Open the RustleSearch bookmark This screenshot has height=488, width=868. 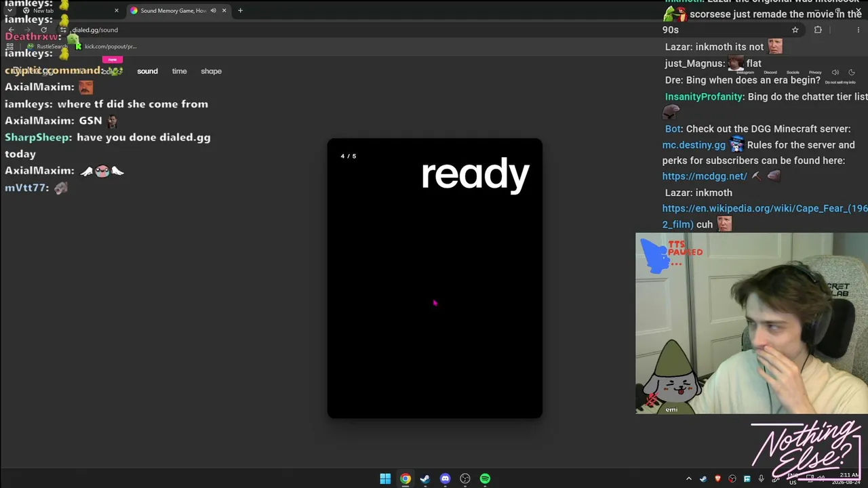point(47,46)
